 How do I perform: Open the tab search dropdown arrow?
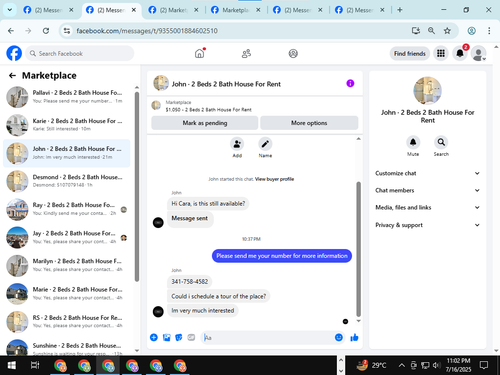pyautogui.click(x=10, y=10)
